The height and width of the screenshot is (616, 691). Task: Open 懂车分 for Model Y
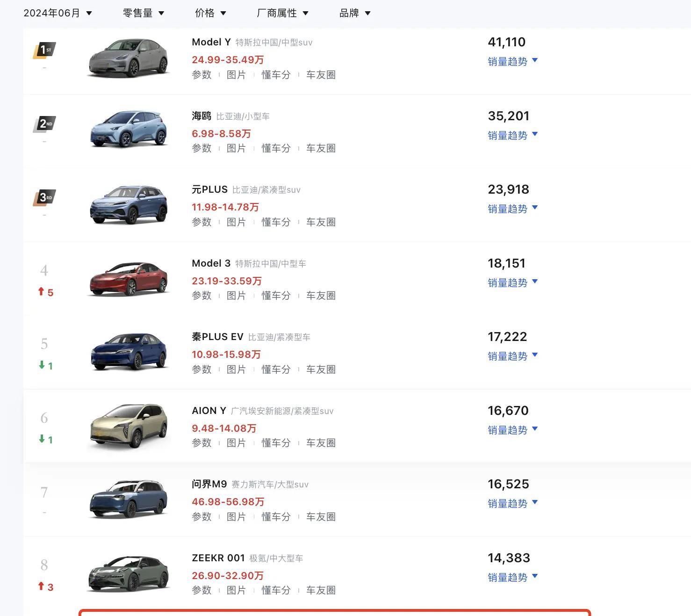click(276, 75)
